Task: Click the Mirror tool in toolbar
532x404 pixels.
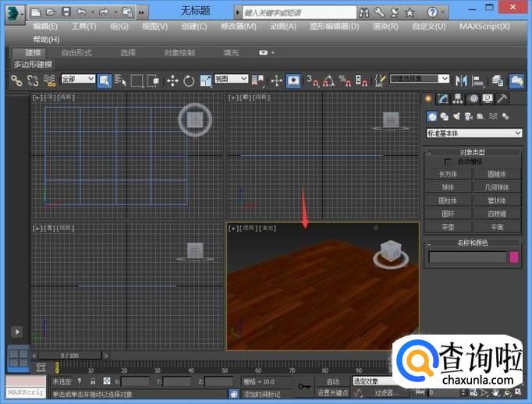Action: click(x=462, y=80)
